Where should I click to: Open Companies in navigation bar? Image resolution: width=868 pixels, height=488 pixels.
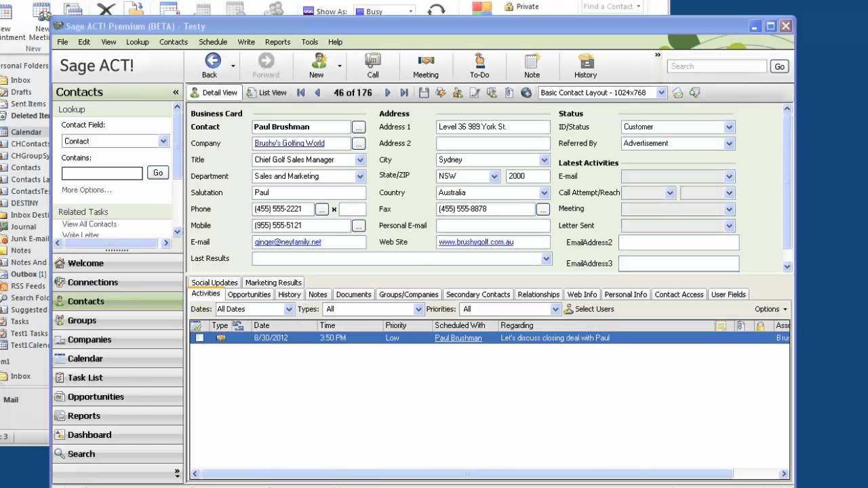click(x=117, y=340)
